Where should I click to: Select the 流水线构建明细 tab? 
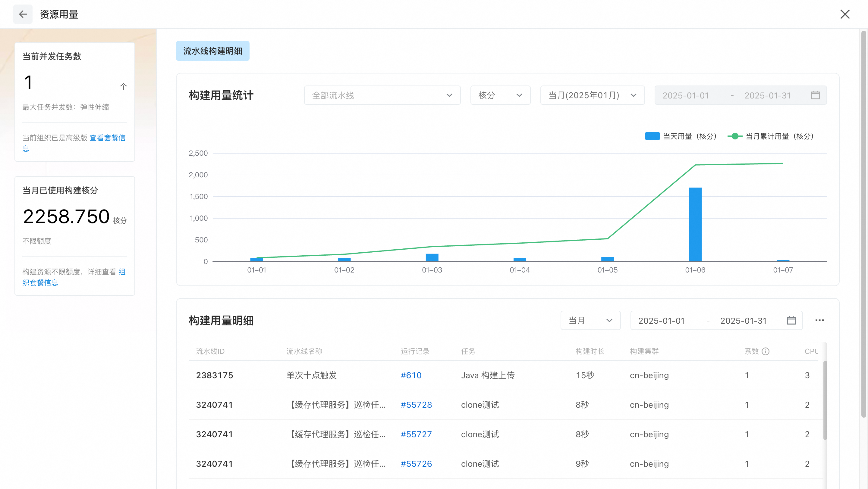point(212,51)
